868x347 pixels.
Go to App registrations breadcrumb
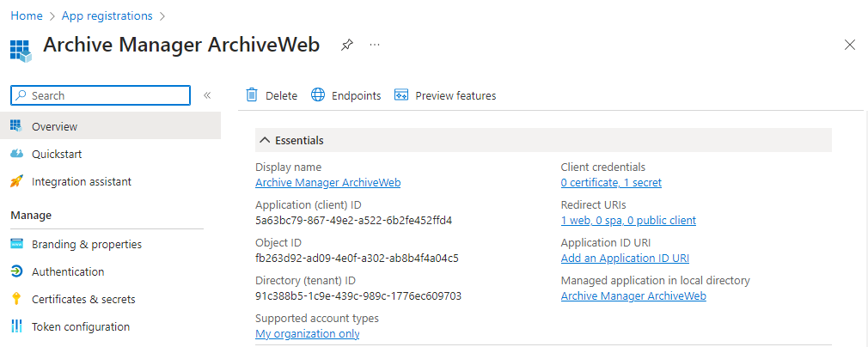pyautogui.click(x=107, y=15)
